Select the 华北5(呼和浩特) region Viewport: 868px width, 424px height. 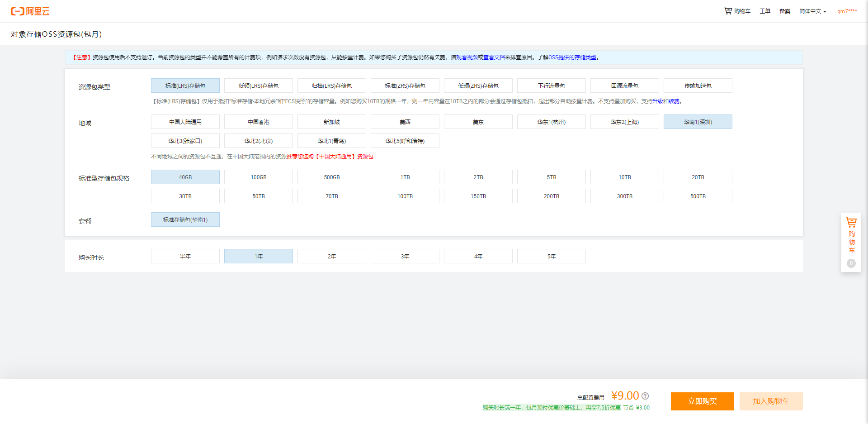tap(405, 141)
